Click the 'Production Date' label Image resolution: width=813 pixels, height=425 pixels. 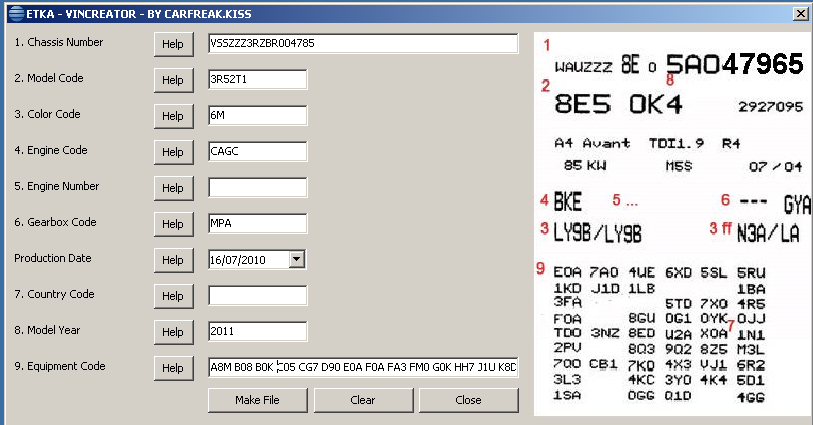pyautogui.click(x=52, y=258)
